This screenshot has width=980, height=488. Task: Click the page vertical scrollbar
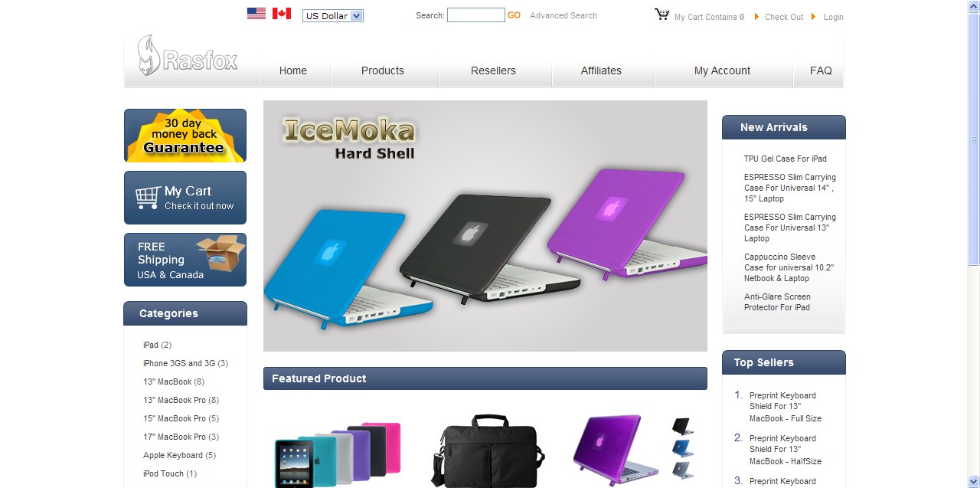[x=973, y=244]
